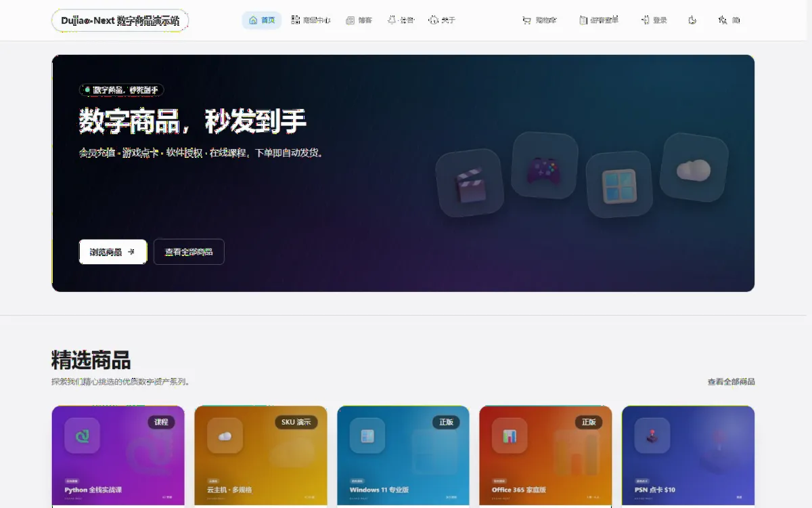Click the cloud icon on 云主机 card
This screenshot has height=508, width=812.
click(225, 436)
